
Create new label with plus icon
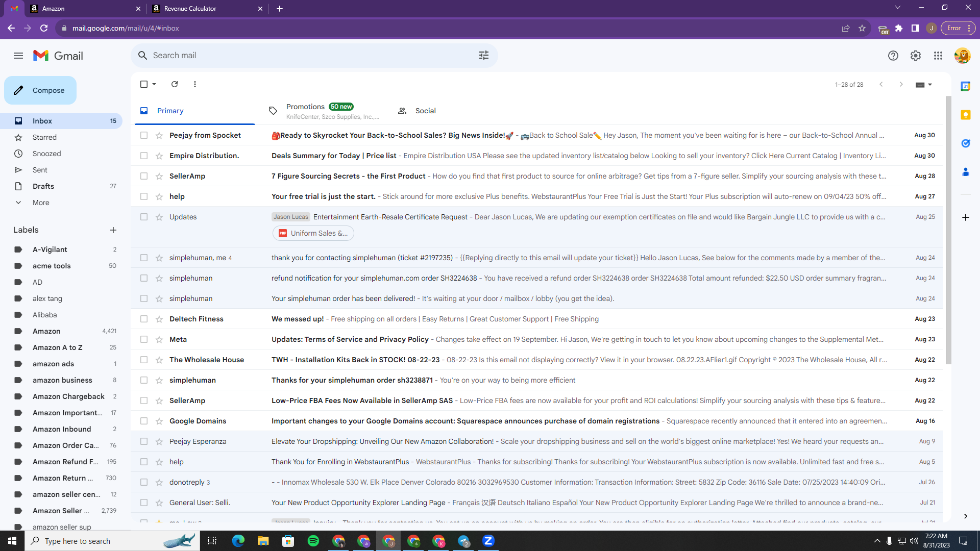pos(113,230)
